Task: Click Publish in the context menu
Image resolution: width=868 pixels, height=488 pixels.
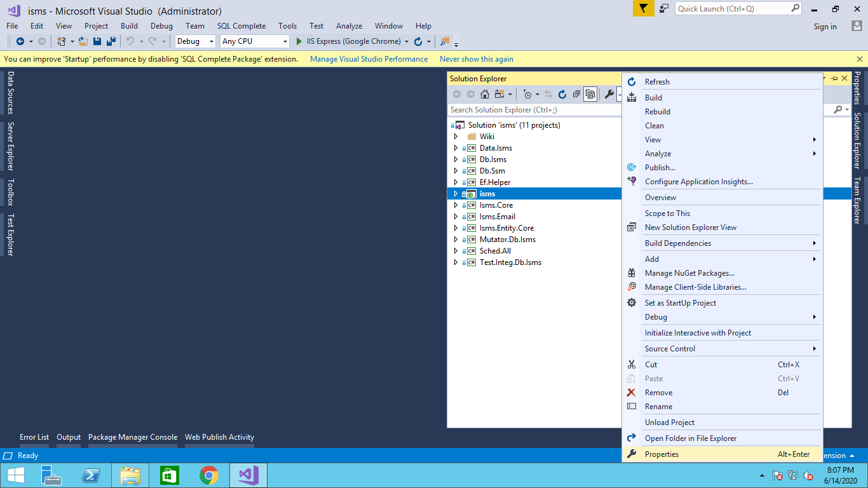Action: tap(722, 168)
